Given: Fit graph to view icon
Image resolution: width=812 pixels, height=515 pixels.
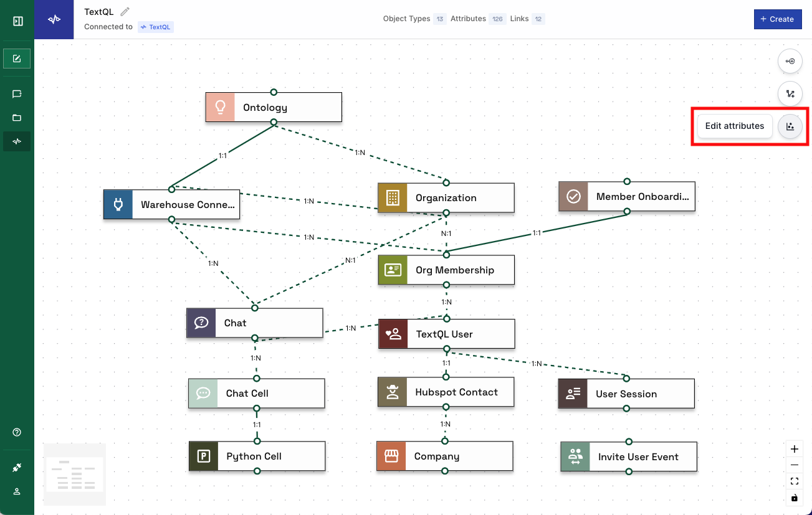Looking at the screenshot, I should coord(794,481).
